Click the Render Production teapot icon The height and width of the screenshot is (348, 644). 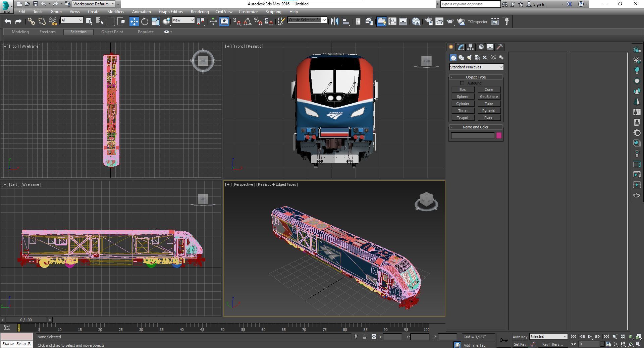click(450, 21)
